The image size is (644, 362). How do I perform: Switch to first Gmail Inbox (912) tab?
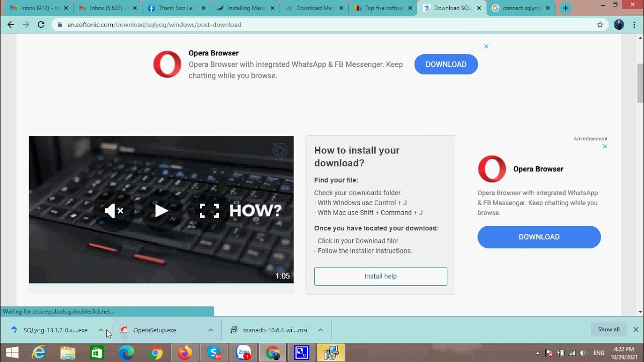pyautogui.click(x=38, y=8)
